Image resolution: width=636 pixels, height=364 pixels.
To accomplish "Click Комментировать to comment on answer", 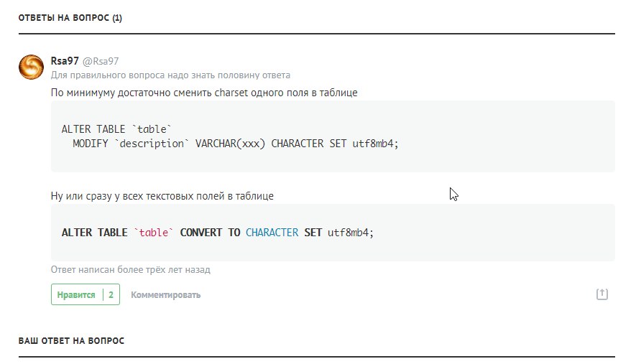I will coord(165,294).
